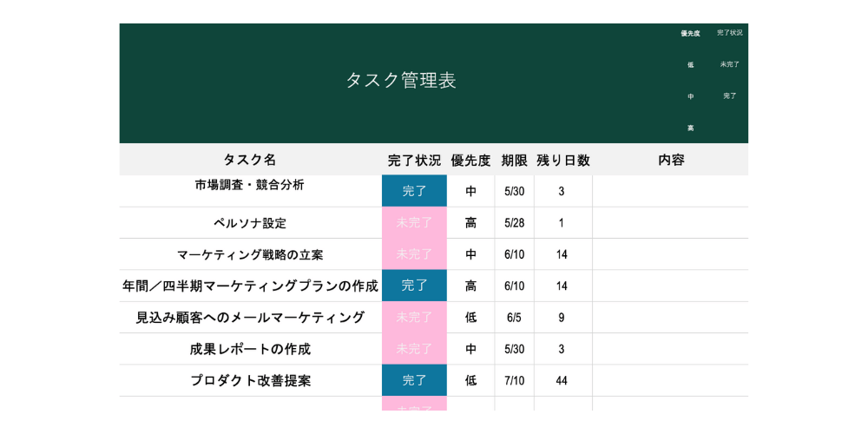The width and height of the screenshot is (868, 434).
Task: Click the 7/10 deadline cell
Action: (515, 380)
